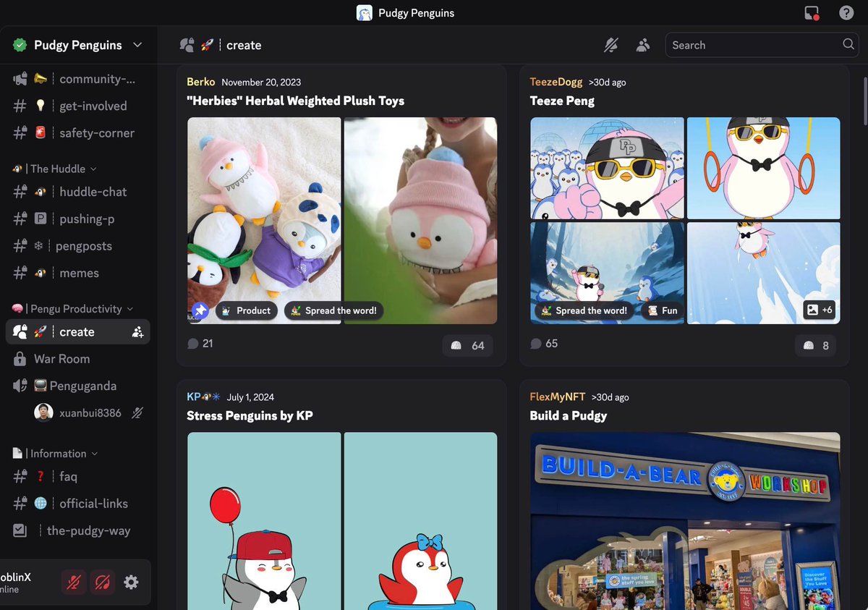Collapse the Pengu Productivity category
The width and height of the screenshot is (868, 610).
click(x=73, y=308)
